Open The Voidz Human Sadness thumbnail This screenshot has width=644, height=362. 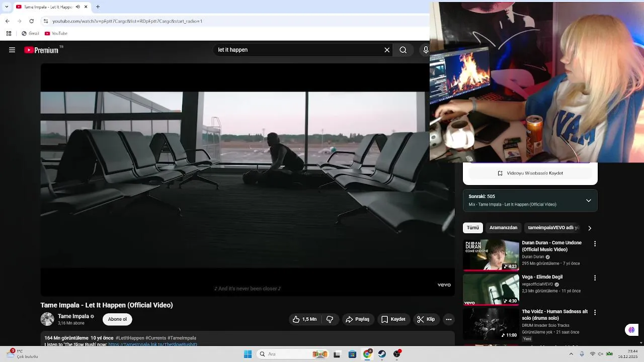point(491,324)
